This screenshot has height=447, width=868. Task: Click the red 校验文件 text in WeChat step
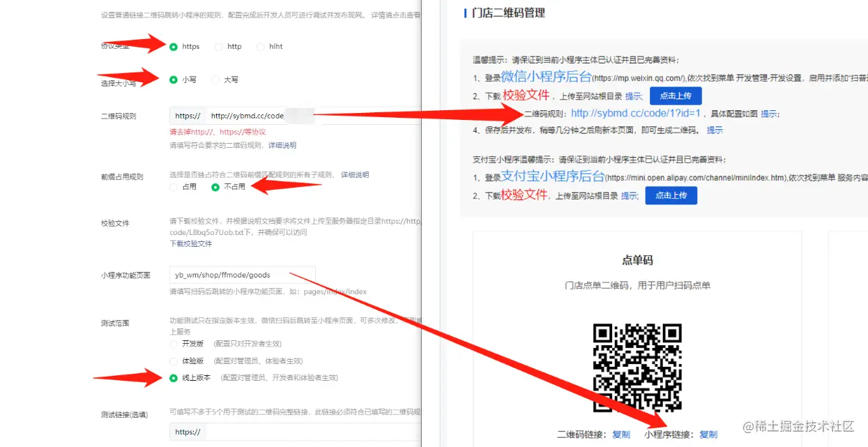(x=526, y=95)
